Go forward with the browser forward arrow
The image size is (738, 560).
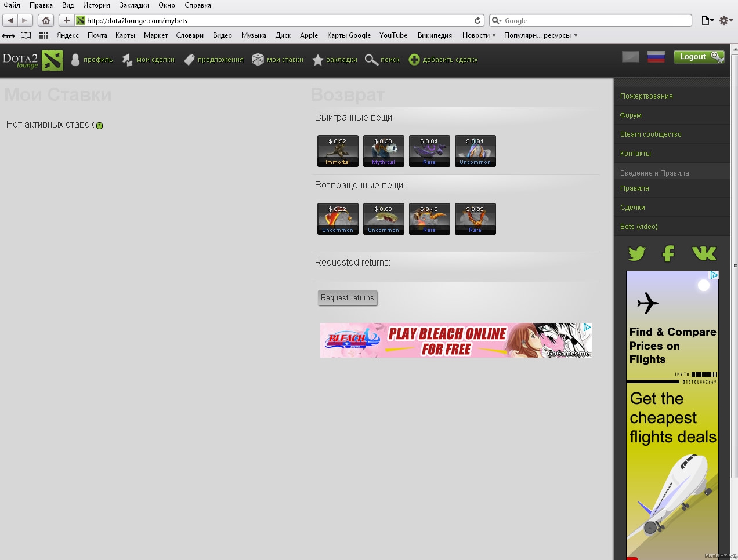pos(24,20)
